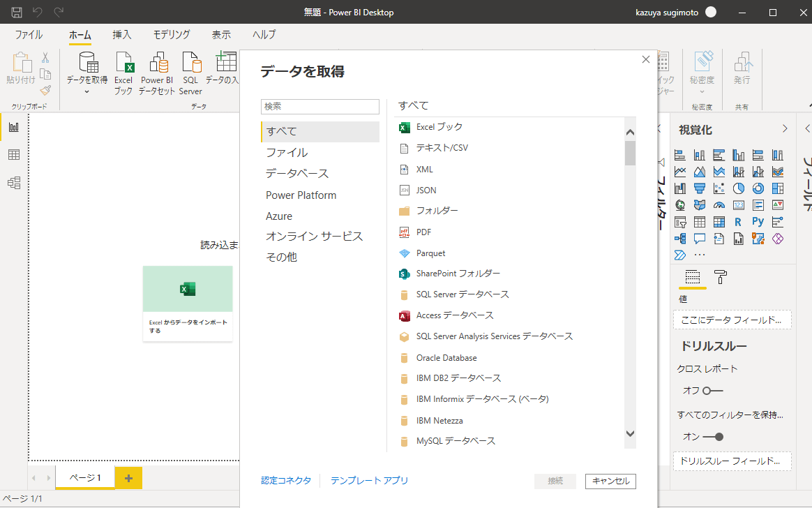Switch to the 挿入 ribbon tab
This screenshot has height=508, width=812.
click(x=121, y=35)
